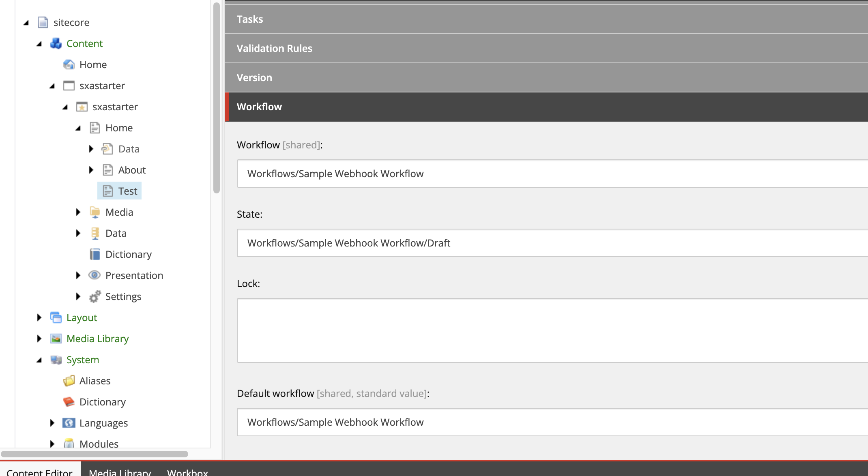Click the nested Home page icon
Screen dimensions: 868x476
(x=95, y=128)
